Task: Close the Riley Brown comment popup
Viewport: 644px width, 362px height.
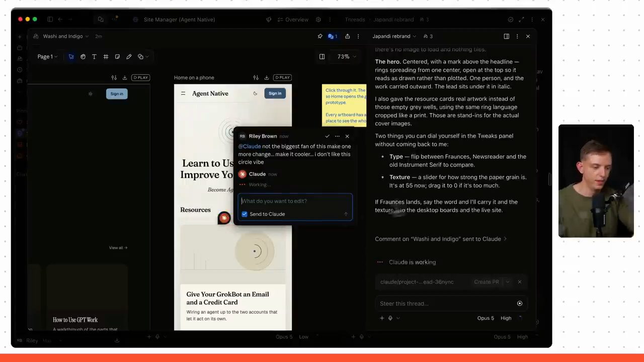Action: (347, 136)
